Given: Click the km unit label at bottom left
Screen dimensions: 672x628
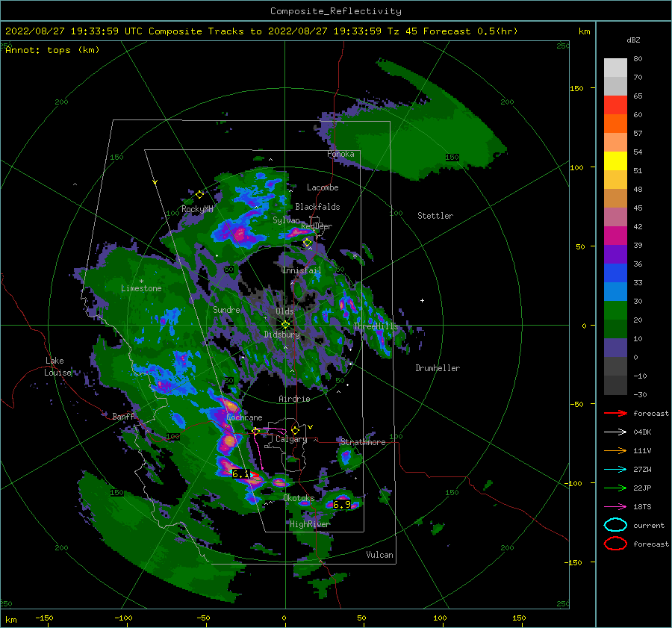Looking at the screenshot, I should [x=11, y=620].
